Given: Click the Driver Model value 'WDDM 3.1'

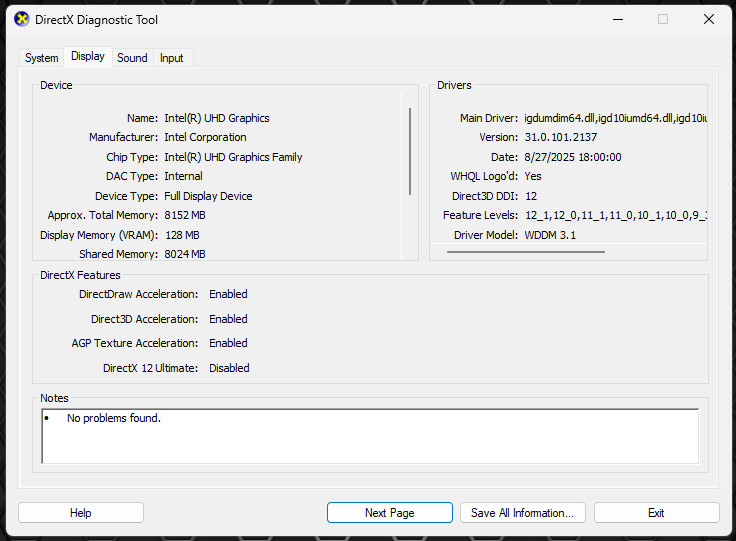Looking at the screenshot, I should tap(550, 235).
